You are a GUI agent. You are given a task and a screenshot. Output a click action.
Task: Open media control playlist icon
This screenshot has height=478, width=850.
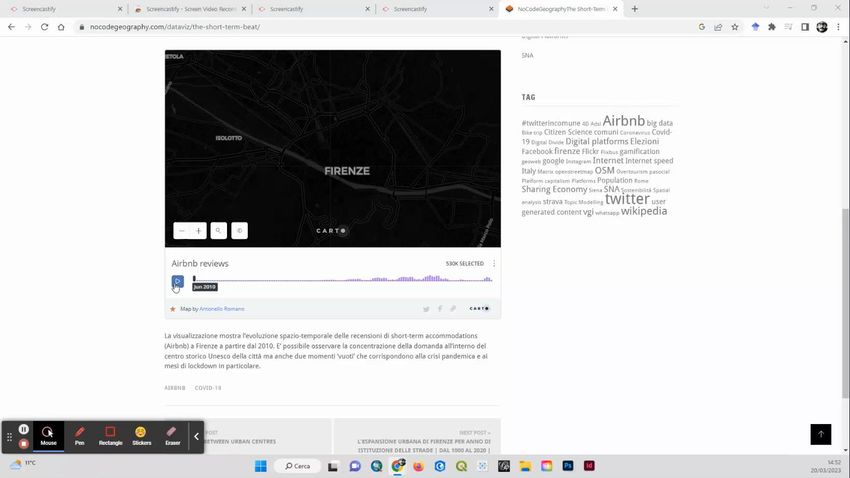pos(788,27)
